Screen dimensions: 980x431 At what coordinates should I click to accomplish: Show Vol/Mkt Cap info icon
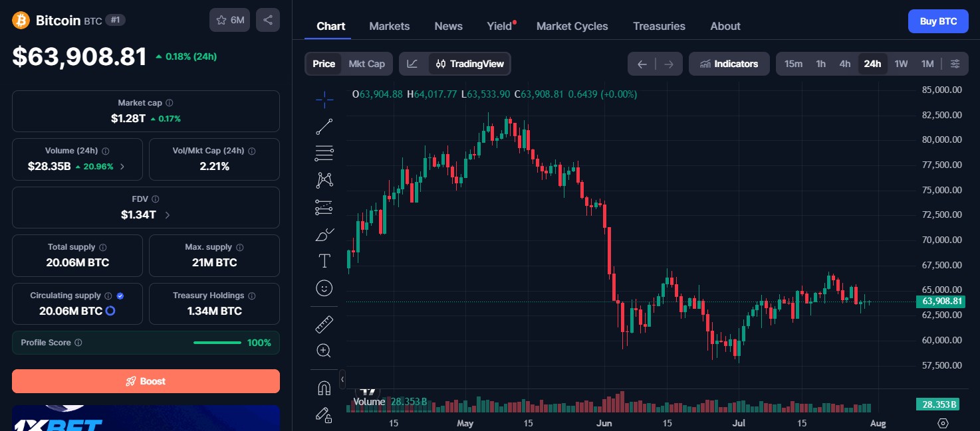click(251, 151)
